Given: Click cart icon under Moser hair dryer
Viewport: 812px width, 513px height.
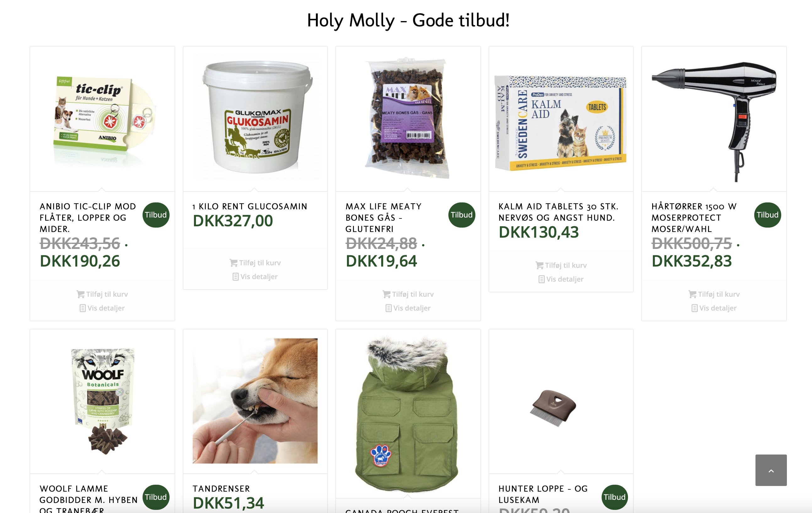Looking at the screenshot, I should click(692, 294).
